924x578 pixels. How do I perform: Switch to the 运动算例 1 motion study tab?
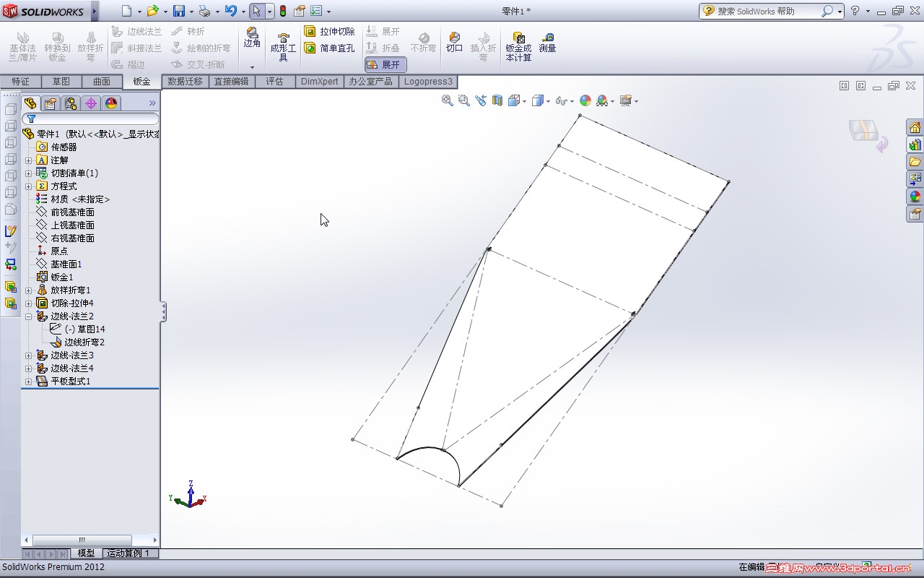point(128,553)
